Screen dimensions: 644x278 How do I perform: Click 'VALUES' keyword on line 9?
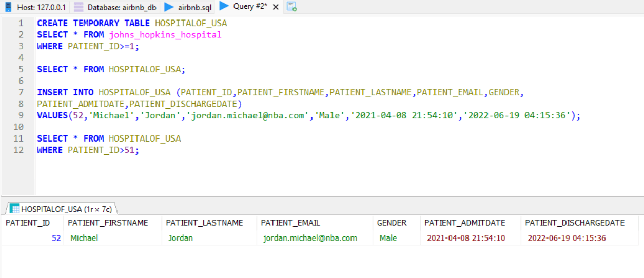pos(52,115)
